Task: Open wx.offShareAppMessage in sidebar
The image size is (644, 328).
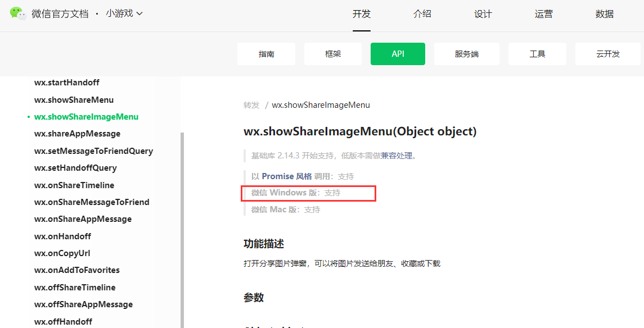Action: tap(83, 304)
